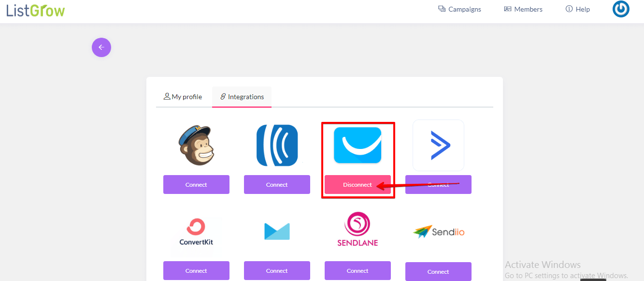Connect the Mailchimp integration
The width and height of the screenshot is (644, 281).
(x=196, y=185)
